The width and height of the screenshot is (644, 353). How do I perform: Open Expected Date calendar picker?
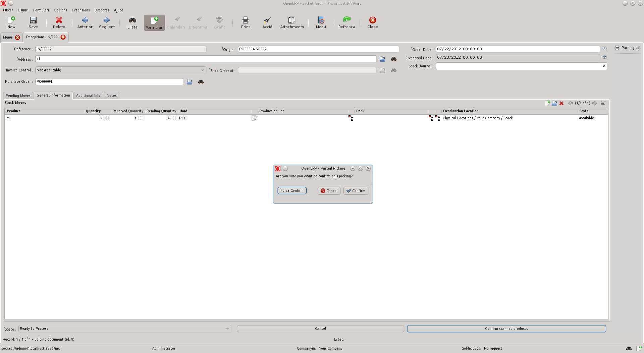pyautogui.click(x=605, y=57)
